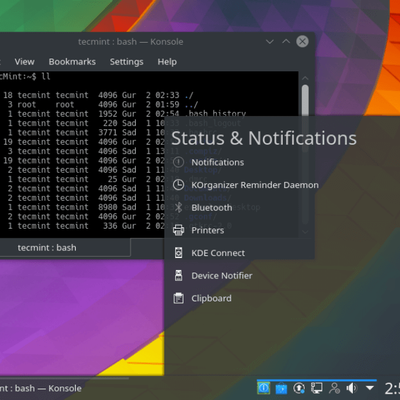Select the Clipboard label in the popup

tap(211, 298)
